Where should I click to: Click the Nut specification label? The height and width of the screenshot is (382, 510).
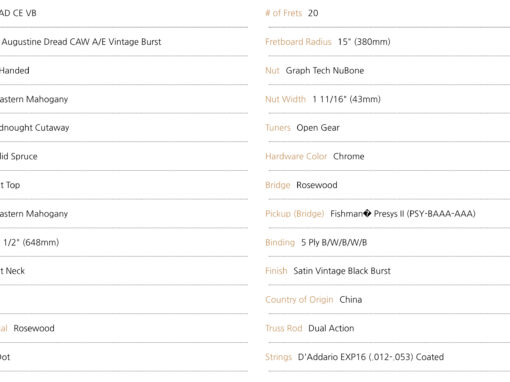[x=272, y=70]
